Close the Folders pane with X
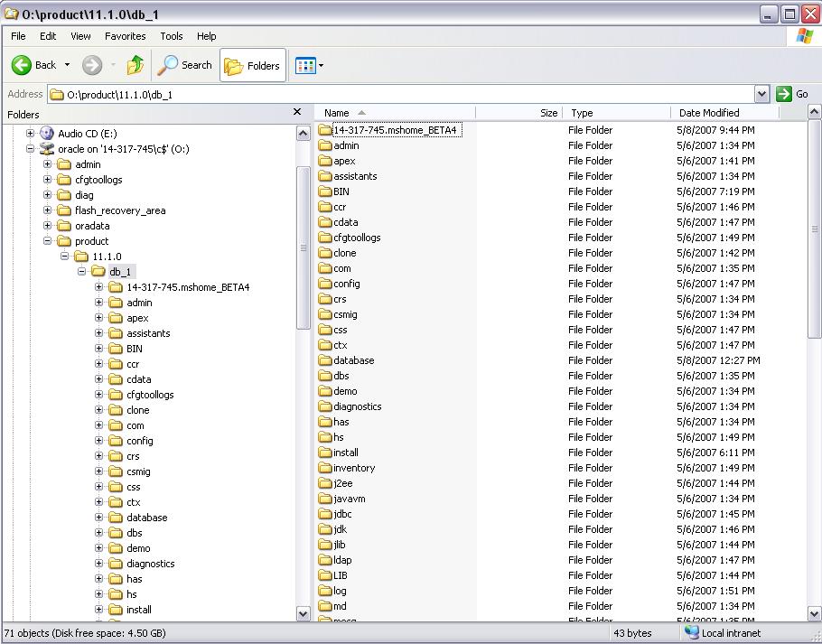 tap(297, 112)
